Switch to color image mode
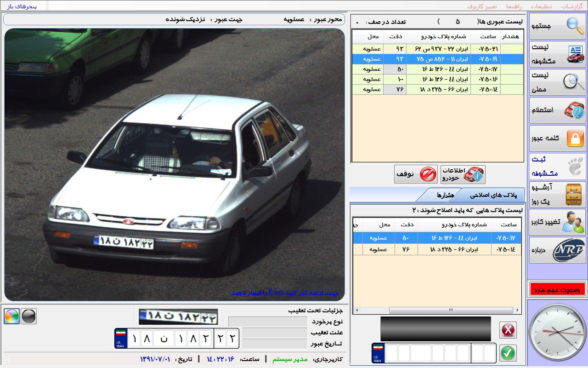The image size is (588, 368). click(x=12, y=316)
